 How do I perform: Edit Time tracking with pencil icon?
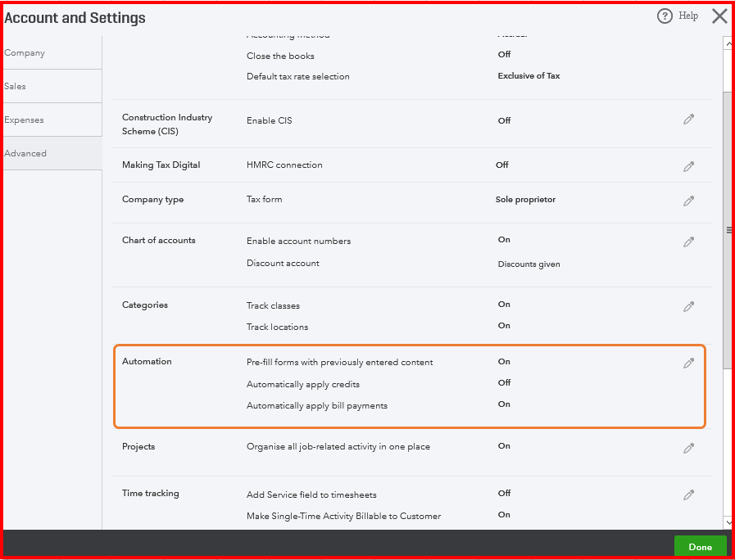688,495
